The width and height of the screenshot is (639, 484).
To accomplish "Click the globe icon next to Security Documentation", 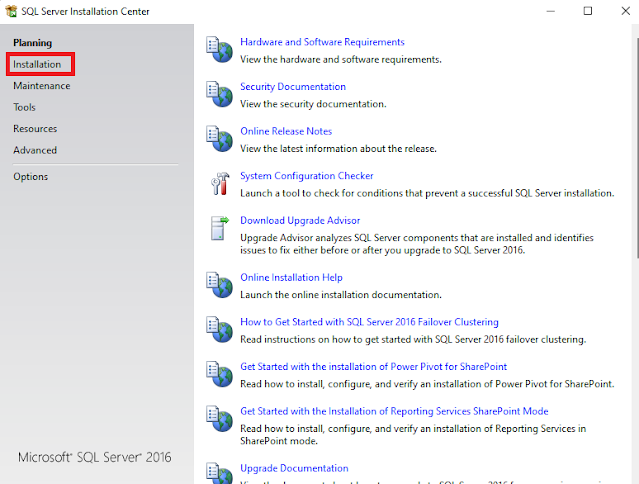I will [x=219, y=94].
